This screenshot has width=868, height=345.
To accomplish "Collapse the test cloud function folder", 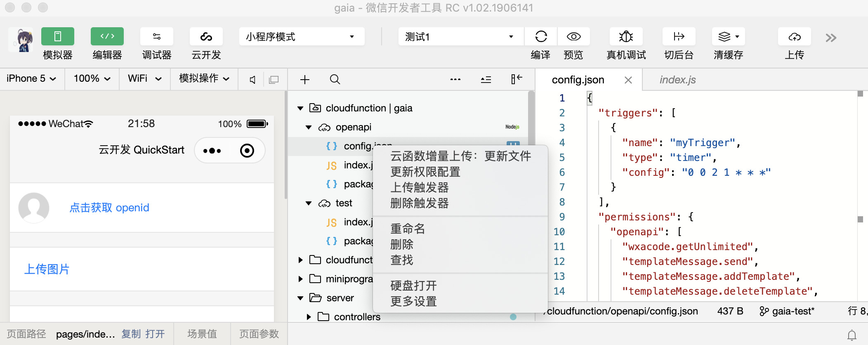I will (x=309, y=203).
